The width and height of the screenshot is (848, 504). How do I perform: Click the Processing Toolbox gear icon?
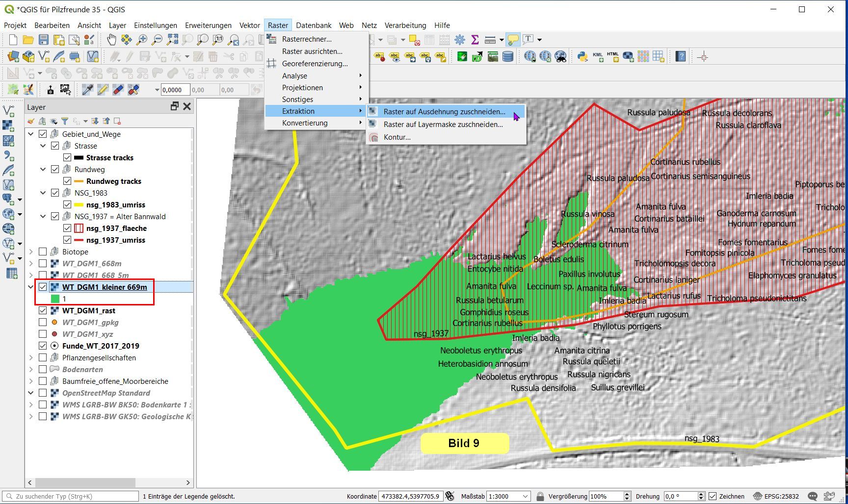[460, 40]
